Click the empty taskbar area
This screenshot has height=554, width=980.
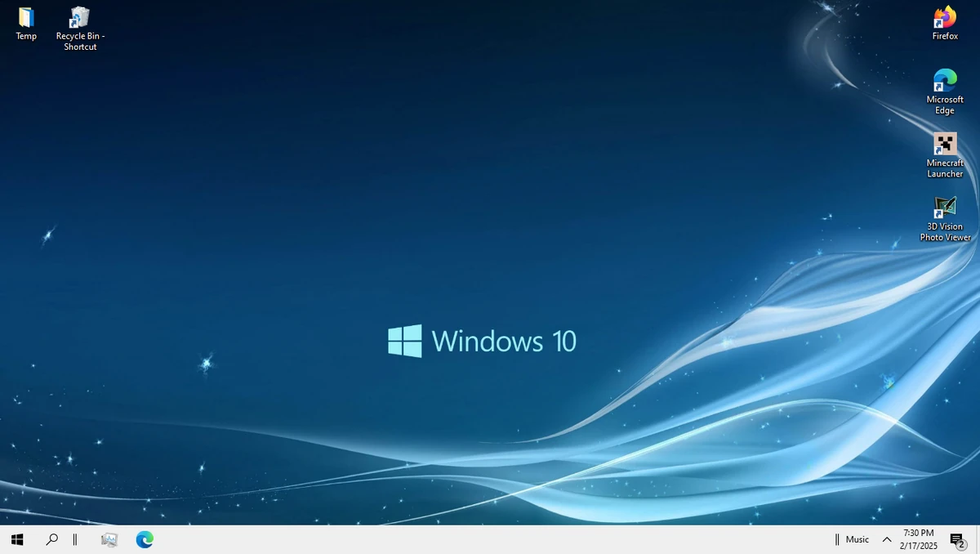click(x=490, y=539)
